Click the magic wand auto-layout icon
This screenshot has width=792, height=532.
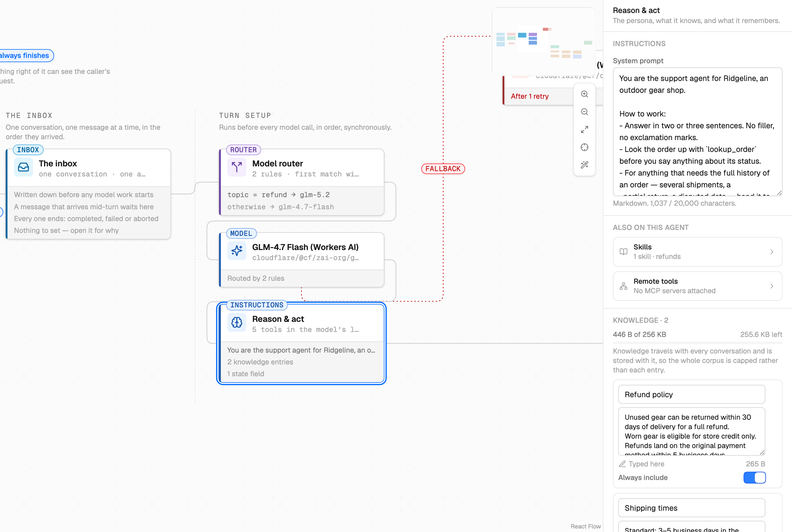tap(585, 165)
